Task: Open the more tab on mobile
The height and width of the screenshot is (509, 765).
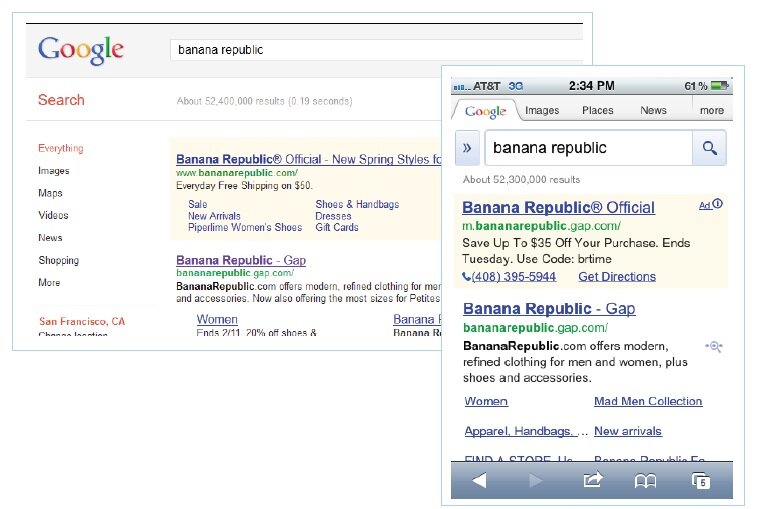Action: pos(712,111)
